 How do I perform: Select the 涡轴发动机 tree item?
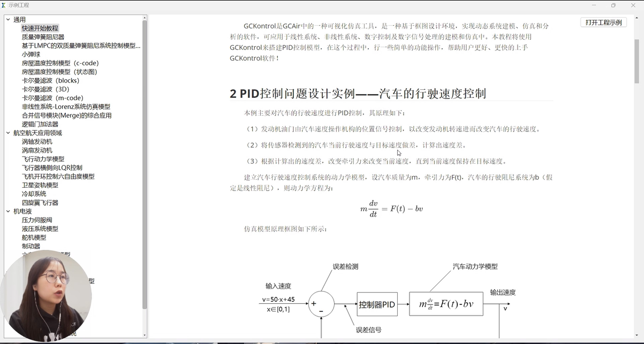[x=37, y=142]
